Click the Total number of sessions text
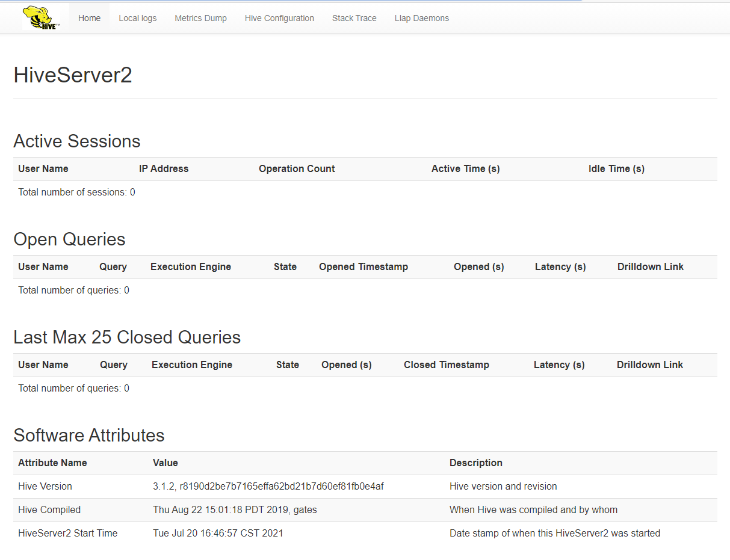 [76, 192]
